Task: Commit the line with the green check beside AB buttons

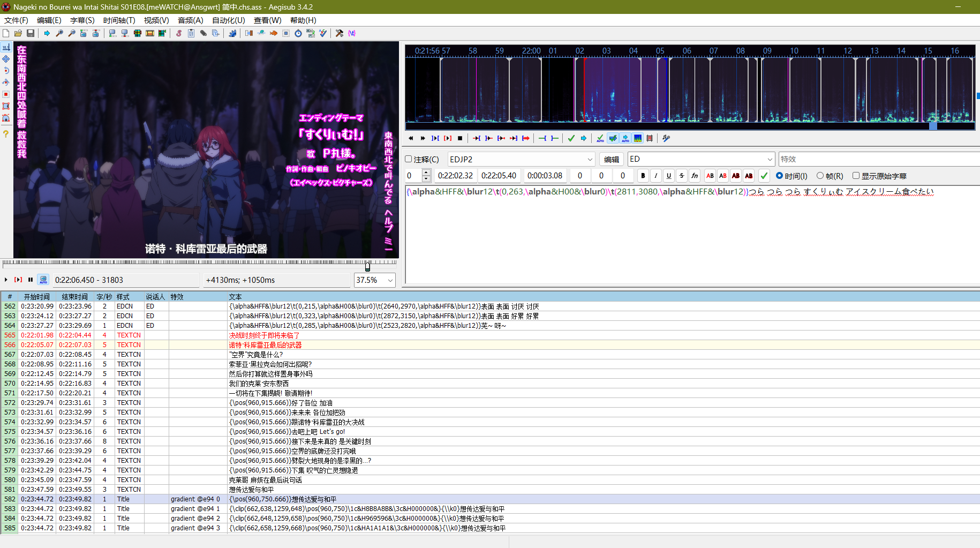Action: 764,176
